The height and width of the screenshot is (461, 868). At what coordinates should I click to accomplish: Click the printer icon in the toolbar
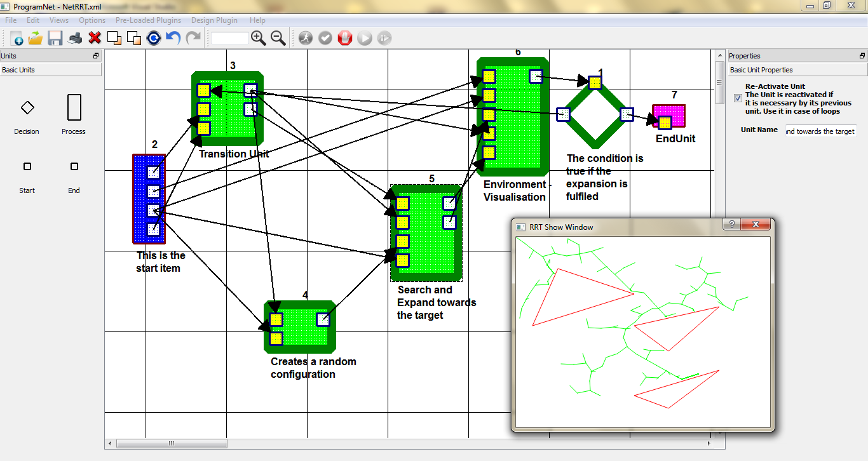pos(76,38)
